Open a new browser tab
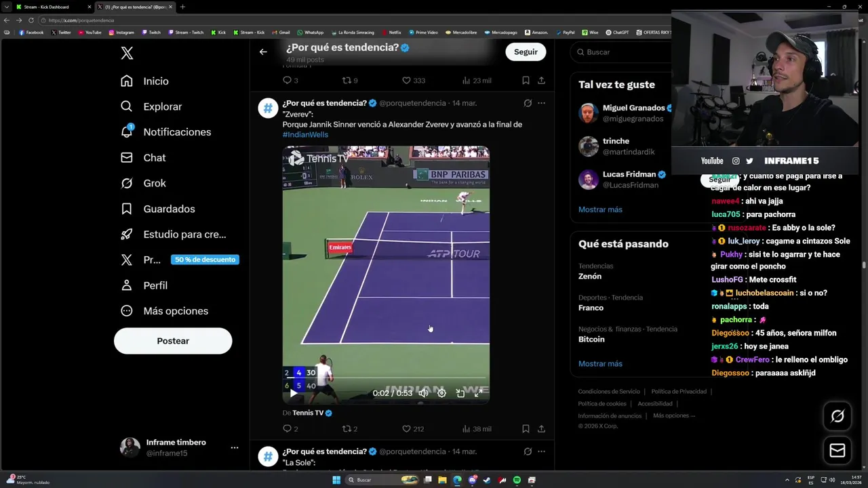The image size is (868, 488). (182, 7)
